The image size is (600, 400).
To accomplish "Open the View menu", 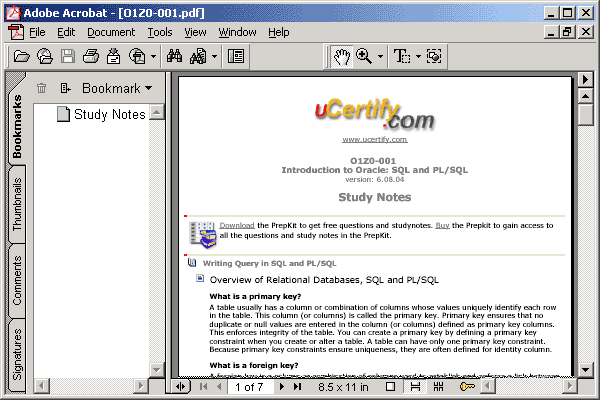I will 195,33.
